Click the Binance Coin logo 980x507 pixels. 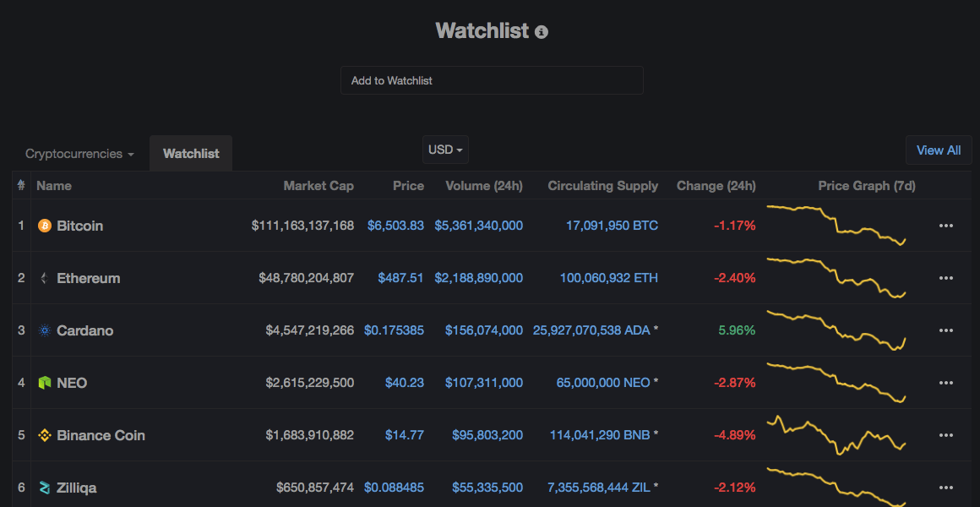45,435
